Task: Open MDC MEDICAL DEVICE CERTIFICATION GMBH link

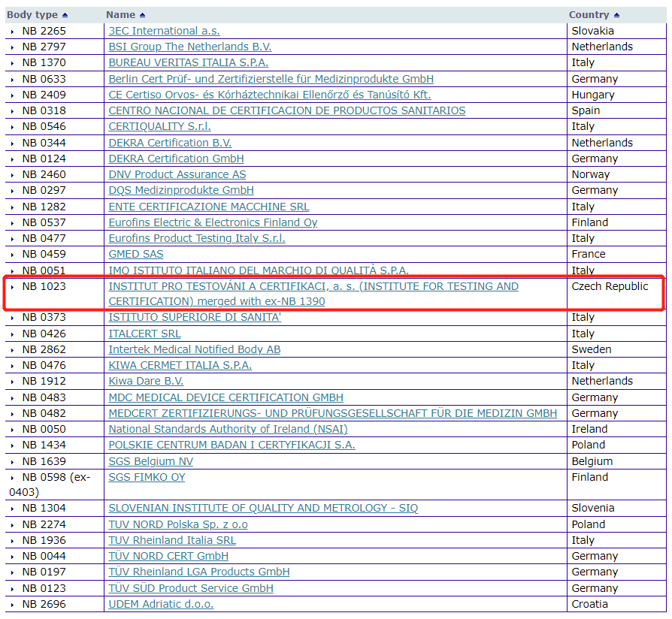Action: tap(226, 397)
